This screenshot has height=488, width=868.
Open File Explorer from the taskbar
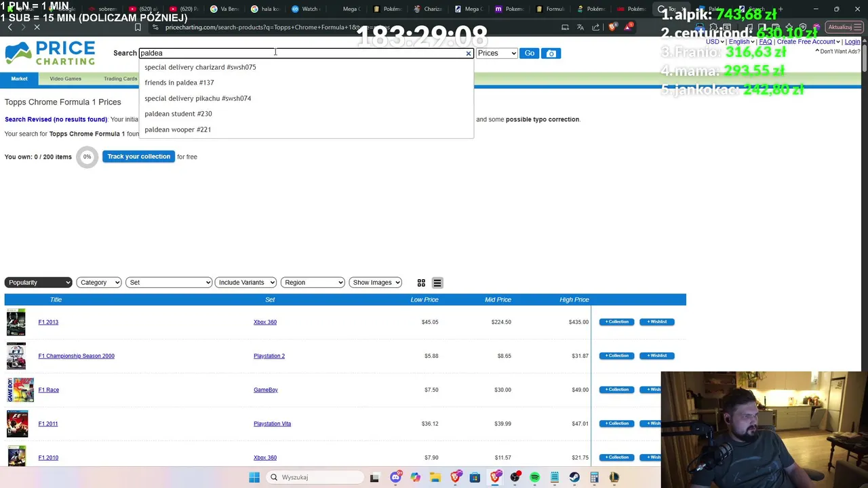435,477
